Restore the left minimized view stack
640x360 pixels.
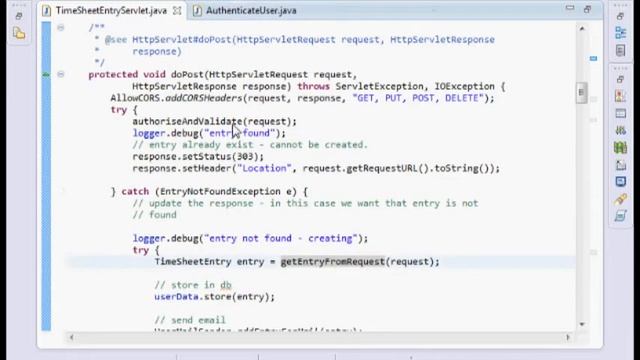tap(19, 16)
